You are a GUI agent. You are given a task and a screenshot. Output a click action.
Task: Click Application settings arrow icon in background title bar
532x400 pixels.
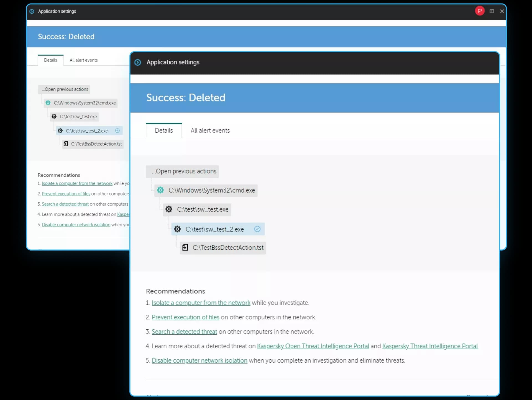coord(32,11)
